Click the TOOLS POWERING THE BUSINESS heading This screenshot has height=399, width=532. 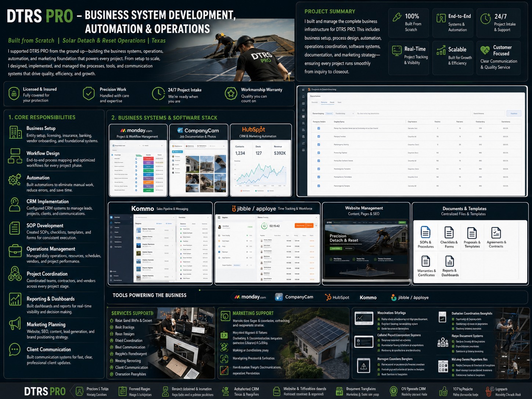[x=150, y=295]
